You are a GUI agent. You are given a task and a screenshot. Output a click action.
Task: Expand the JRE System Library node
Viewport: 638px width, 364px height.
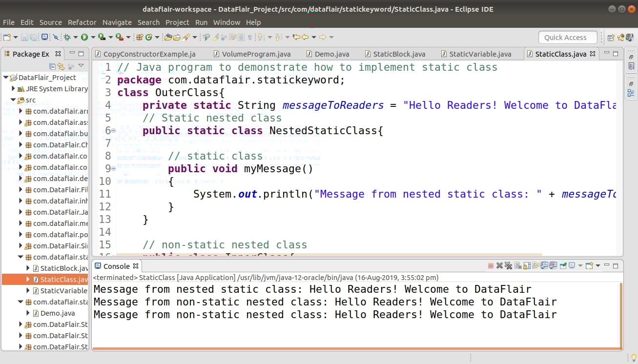(x=12, y=89)
